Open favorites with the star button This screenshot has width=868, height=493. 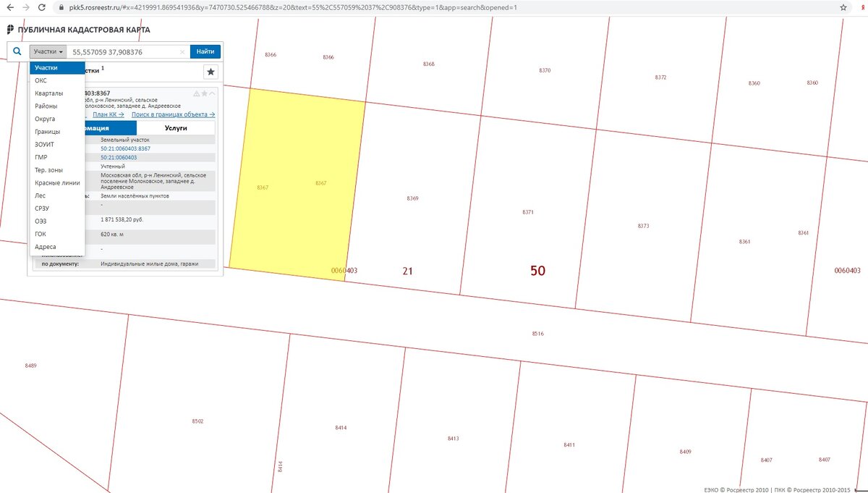(210, 72)
